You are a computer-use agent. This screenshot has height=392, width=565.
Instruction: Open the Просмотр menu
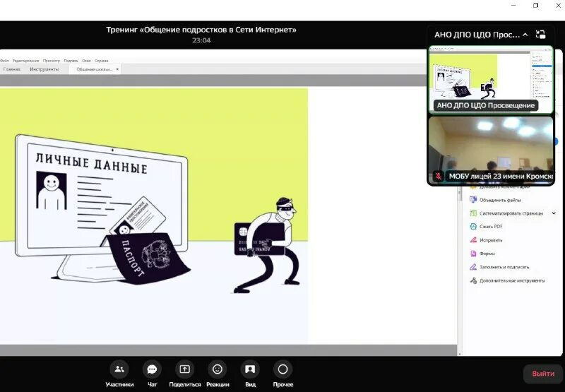51,61
